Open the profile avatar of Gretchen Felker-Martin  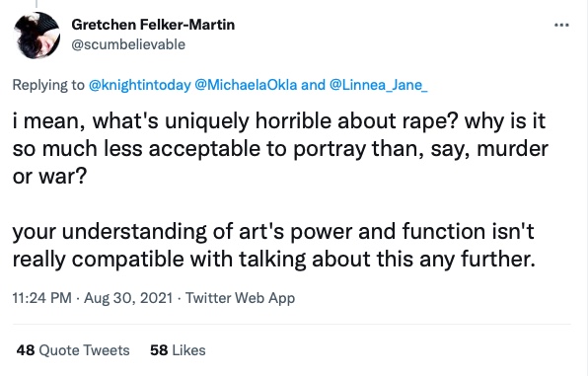pos(37,36)
